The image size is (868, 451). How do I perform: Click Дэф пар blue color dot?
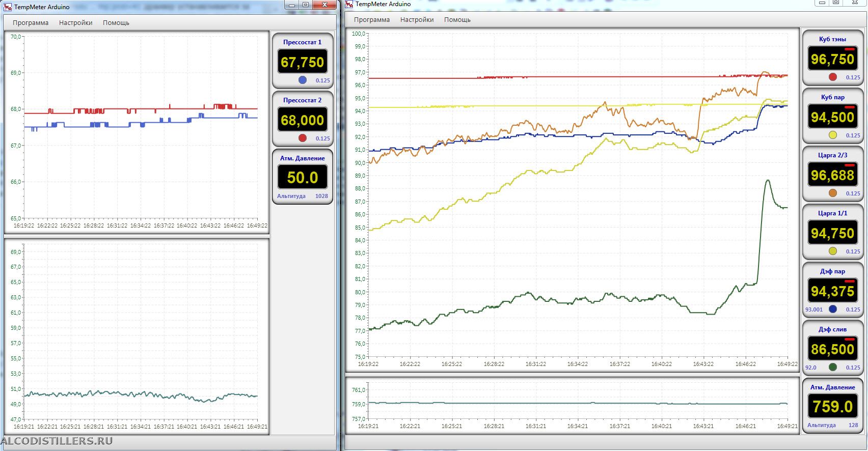click(x=833, y=309)
